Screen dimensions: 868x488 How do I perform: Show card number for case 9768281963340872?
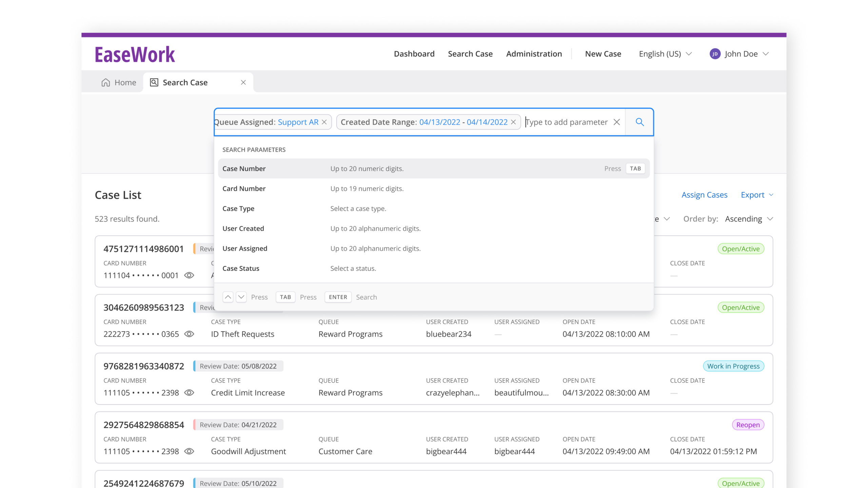(x=189, y=392)
